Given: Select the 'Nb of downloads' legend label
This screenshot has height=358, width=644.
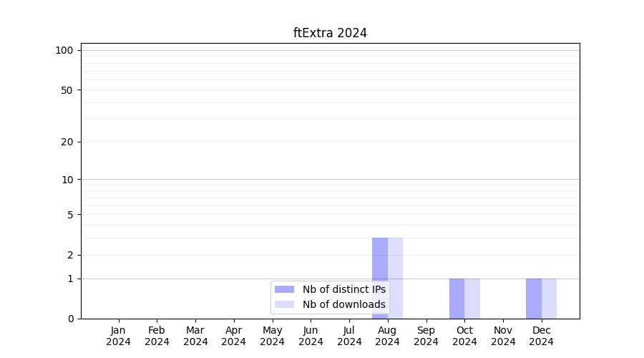Looking at the screenshot, I should [343, 304].
